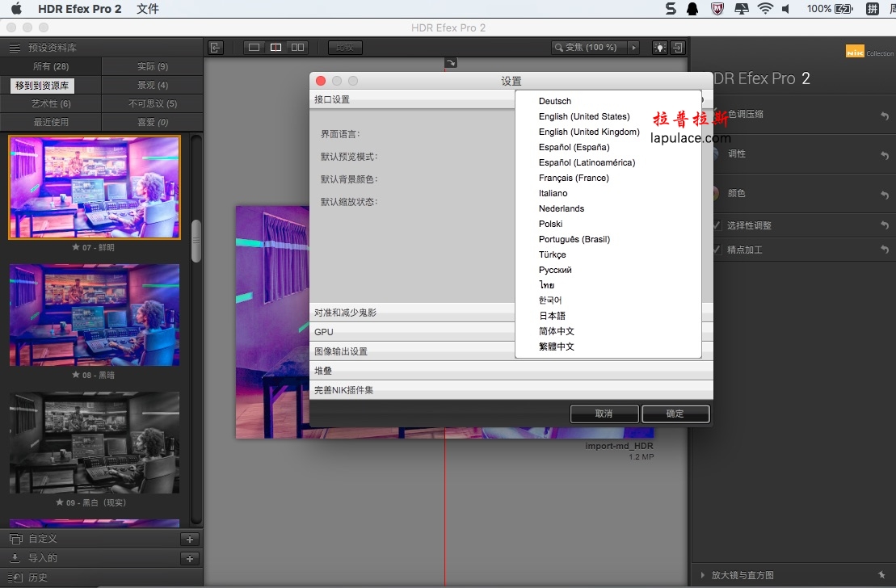896x588 pixels.
Task: Open the Apple menu
Action: [17, 9]
